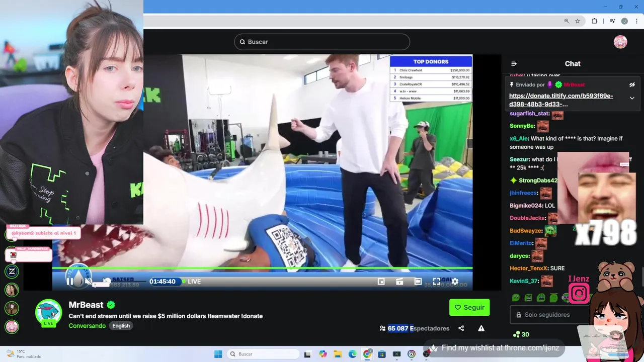Open Task View in taskbar
Viewport: 644px width, 362px height.
(307, 354)
